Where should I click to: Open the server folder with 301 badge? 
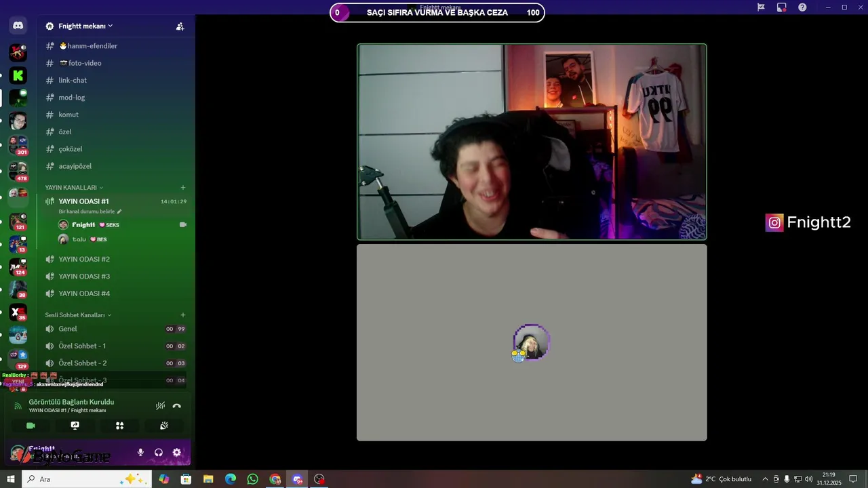point(18,144)
